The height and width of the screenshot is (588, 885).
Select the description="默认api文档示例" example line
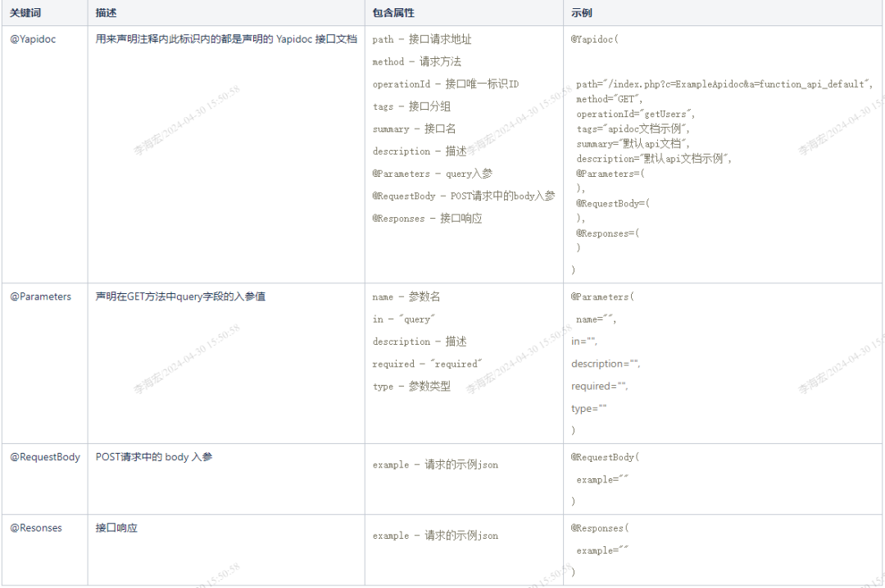tap(654, 159)
